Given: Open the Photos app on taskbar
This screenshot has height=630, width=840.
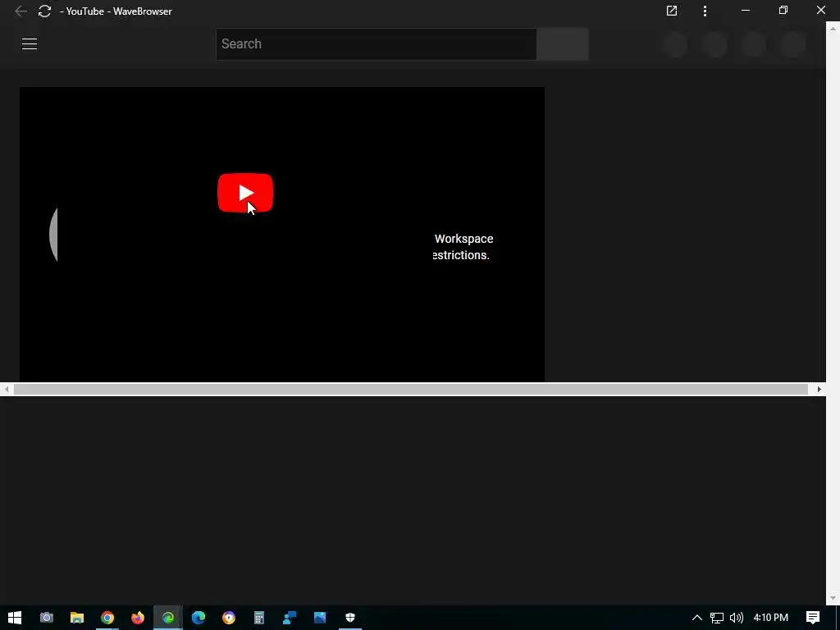Looking at the screenshot, I should [320, 618].
